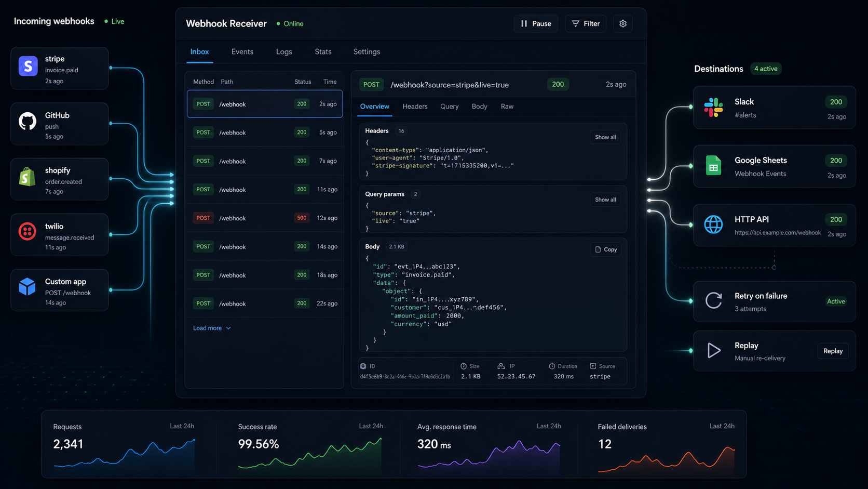Click the Retry on failure circular arrow icon
The width and height of the screenshot is (868, 489).
pos(714,300)
